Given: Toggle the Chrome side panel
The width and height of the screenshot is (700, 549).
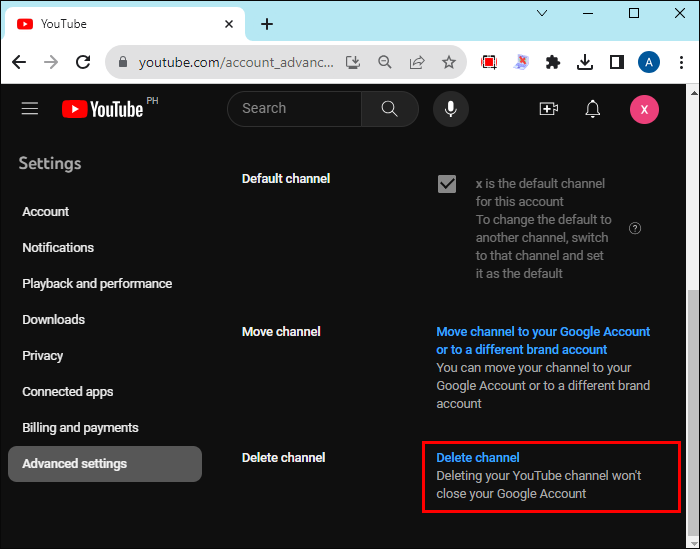Looking at the screenshot, I should click(x=617, y=62).
